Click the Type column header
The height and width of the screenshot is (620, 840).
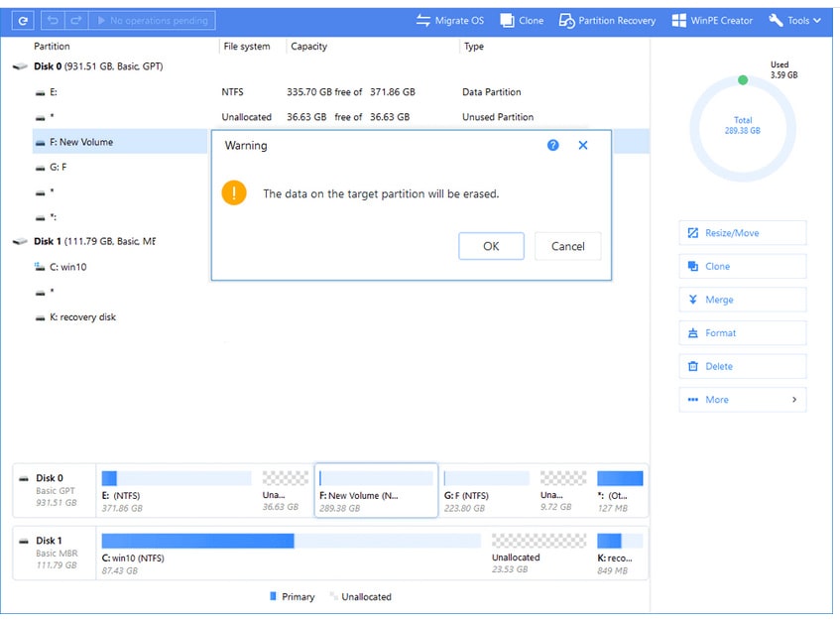click(x=474, y=47)
